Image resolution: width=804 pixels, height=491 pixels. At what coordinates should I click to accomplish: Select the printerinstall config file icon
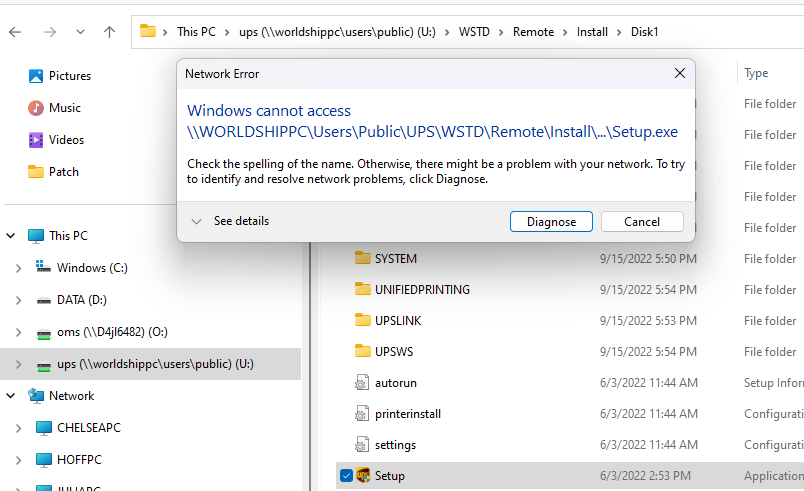361,413
